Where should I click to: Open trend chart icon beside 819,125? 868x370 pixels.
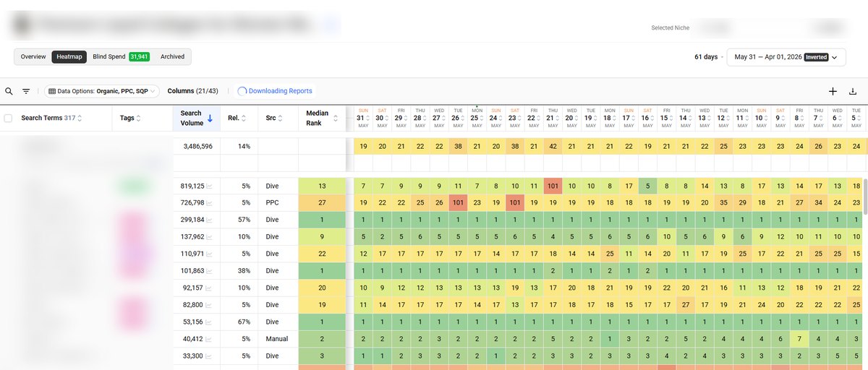point(209,186)
